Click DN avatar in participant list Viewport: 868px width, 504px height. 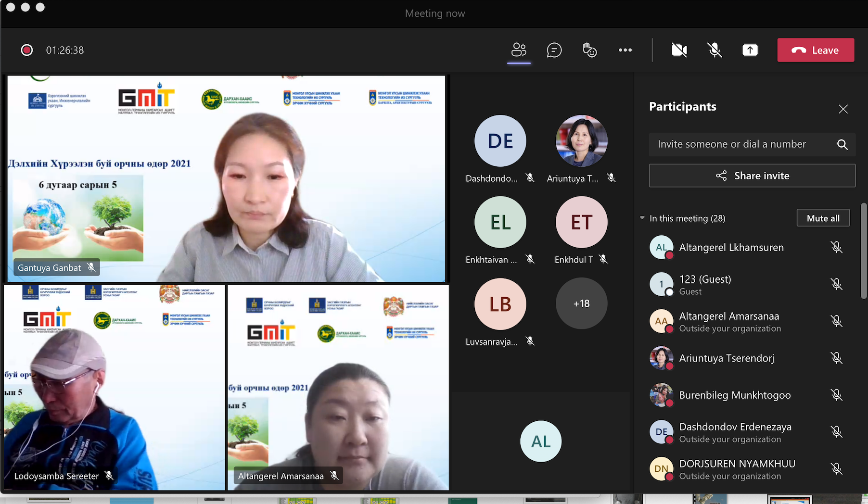(661, 468)
